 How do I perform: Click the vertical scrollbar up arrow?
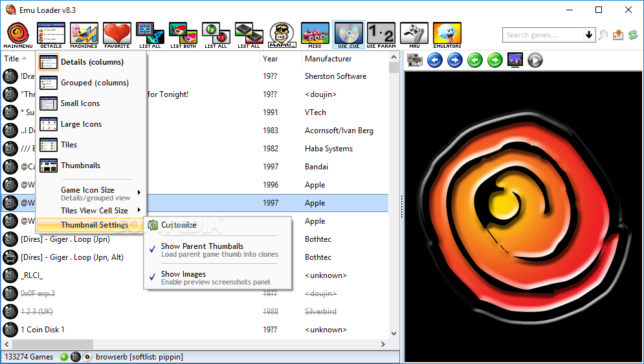pos(394,58)
